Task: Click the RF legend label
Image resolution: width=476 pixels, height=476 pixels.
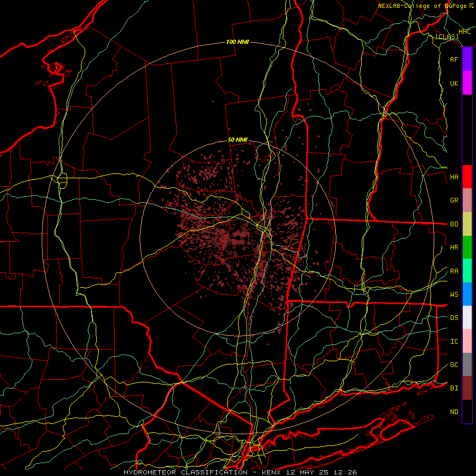Action: (x=454, y=59)
